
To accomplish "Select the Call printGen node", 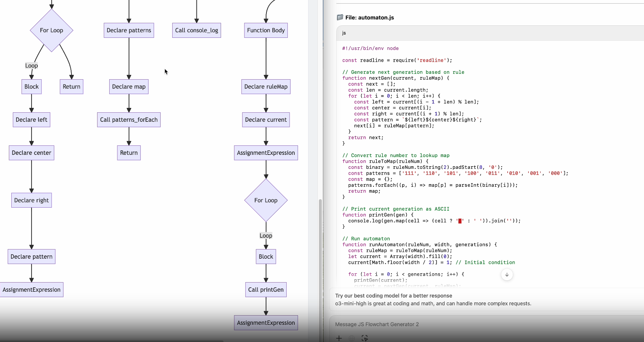I will 266,290.
